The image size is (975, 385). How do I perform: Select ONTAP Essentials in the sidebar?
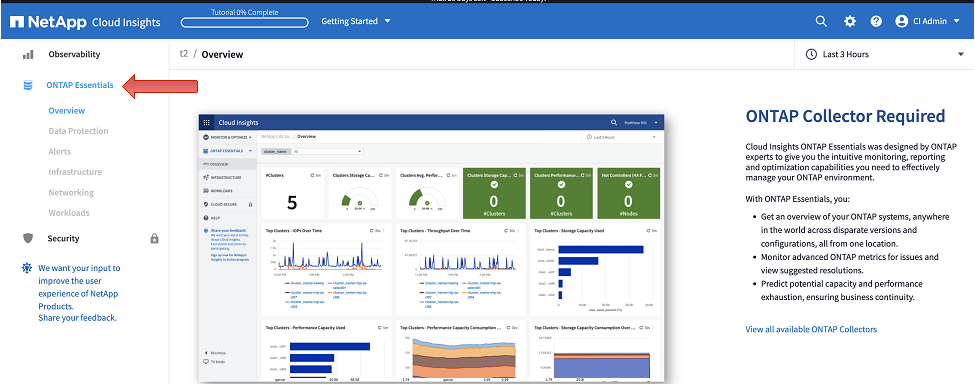(x=80, y=85)
